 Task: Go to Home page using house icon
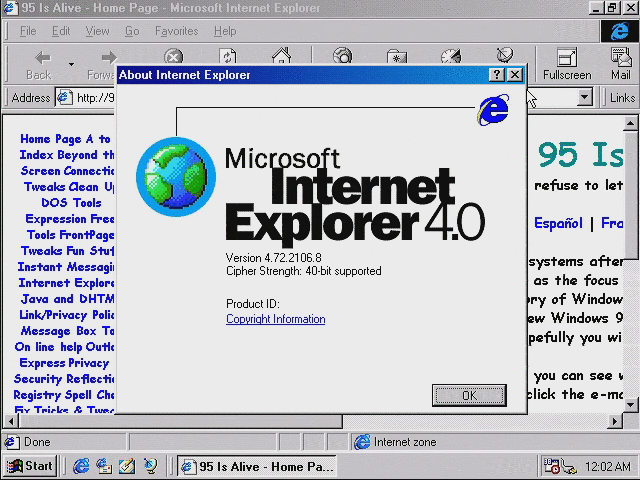pos(282,56)
